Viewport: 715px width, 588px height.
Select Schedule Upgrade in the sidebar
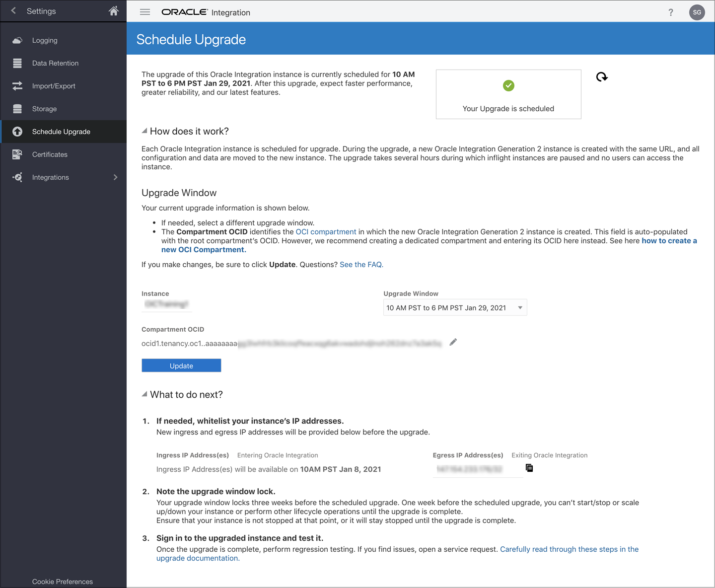pos(61,132)
